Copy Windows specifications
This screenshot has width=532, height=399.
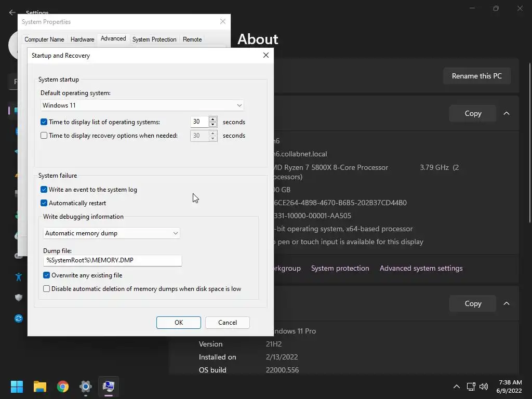pyautogui.click(x=473, y=303)
